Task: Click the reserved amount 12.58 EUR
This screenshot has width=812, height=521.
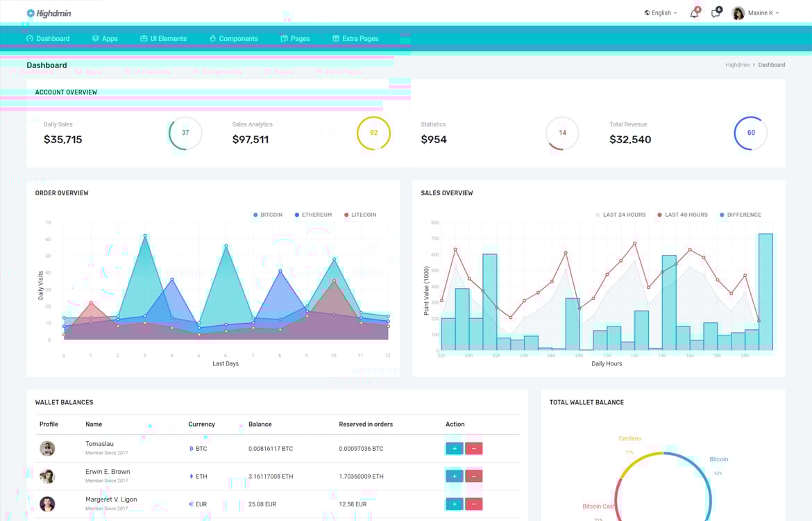Action: (x=353, y=504)
